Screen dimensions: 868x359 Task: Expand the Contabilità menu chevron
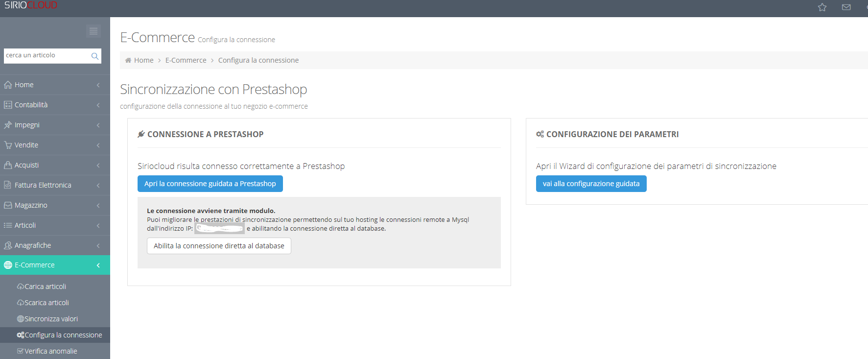98,105
